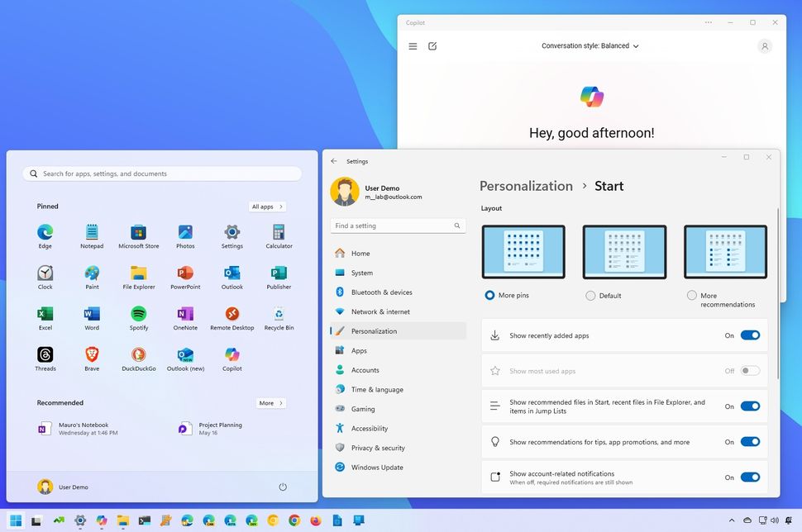Expand More under Recommended items

(x=270, y=402)
